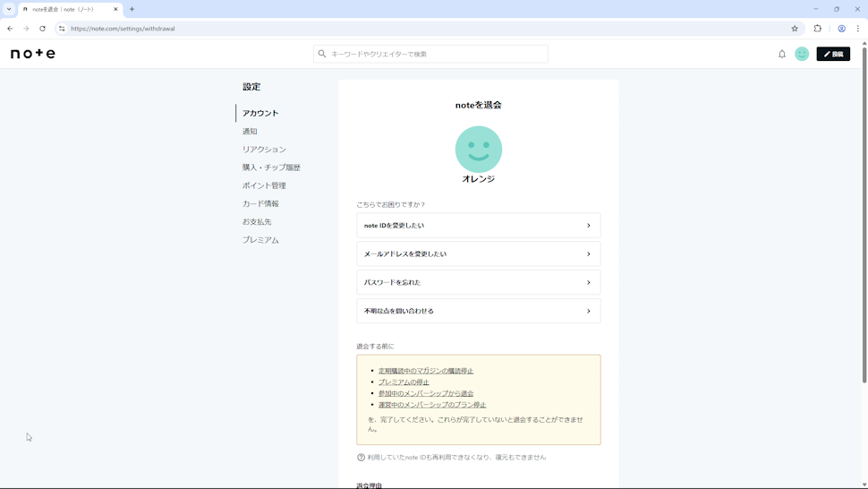Click the help icon beside note ID notice
The height and width of the screenshot is (489, 868).
pos(361,458)
